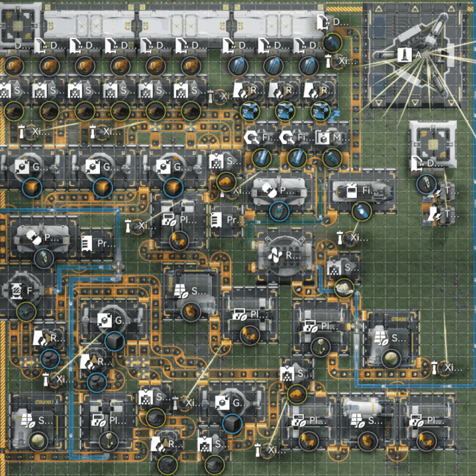Viewport: 476px width, 476px height.
Task: Click the Xi... pylon between S... and bottom G... grinder
Action: 185,403
